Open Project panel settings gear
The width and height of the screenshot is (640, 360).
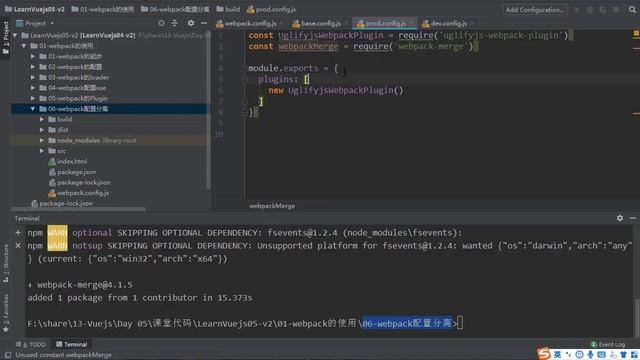pos(191,23)
